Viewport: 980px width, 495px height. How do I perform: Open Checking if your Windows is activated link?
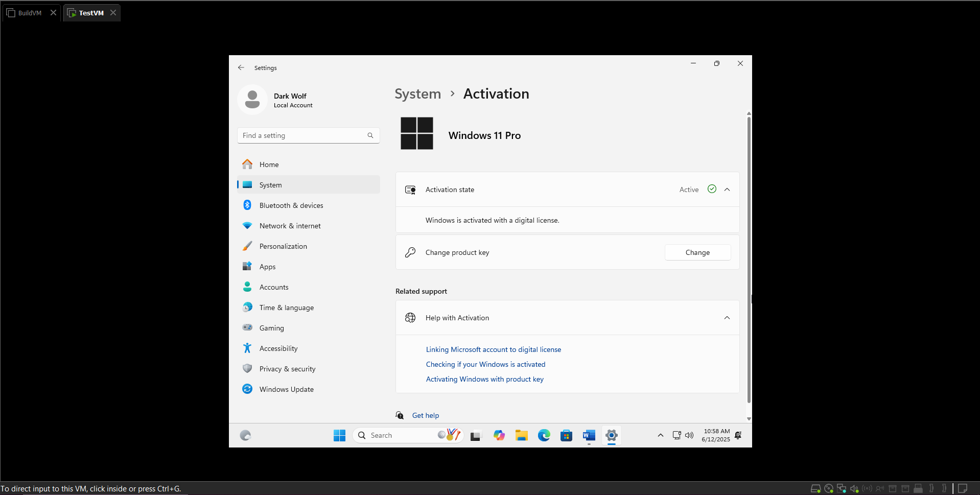[486, 364]
